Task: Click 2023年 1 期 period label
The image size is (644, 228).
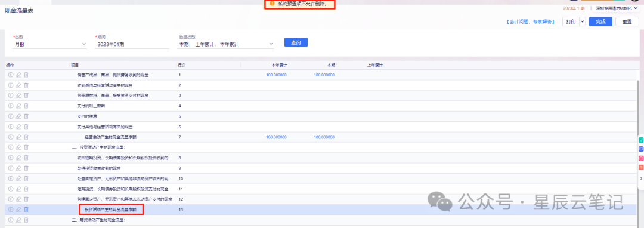Action: coord(574,8)
